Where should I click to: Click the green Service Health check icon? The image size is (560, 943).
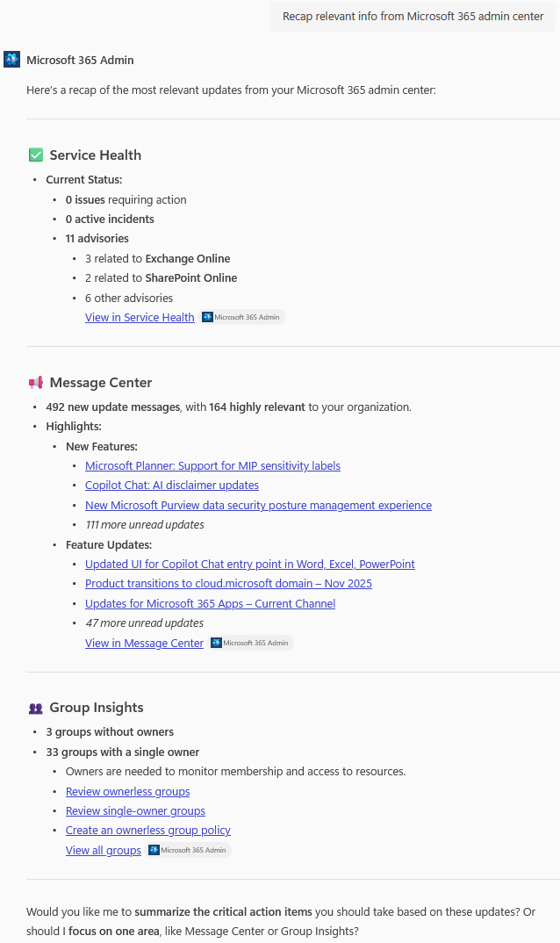[x=35, y=155]
